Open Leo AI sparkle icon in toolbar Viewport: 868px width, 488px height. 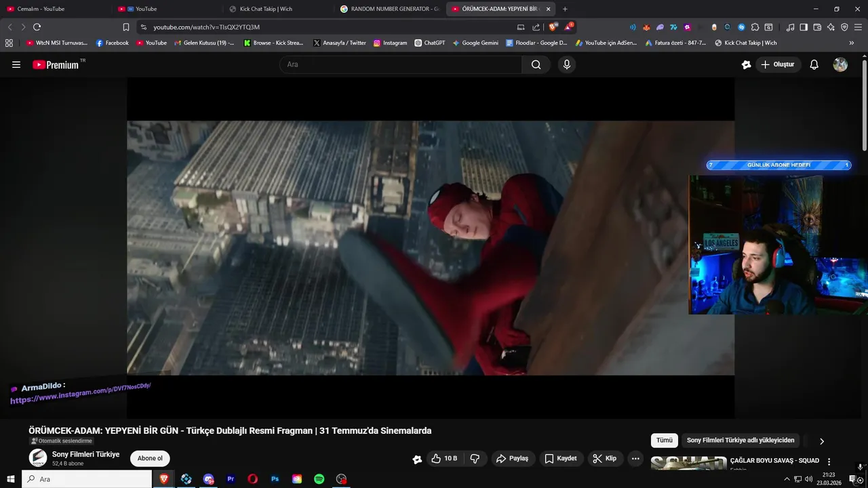831,27
